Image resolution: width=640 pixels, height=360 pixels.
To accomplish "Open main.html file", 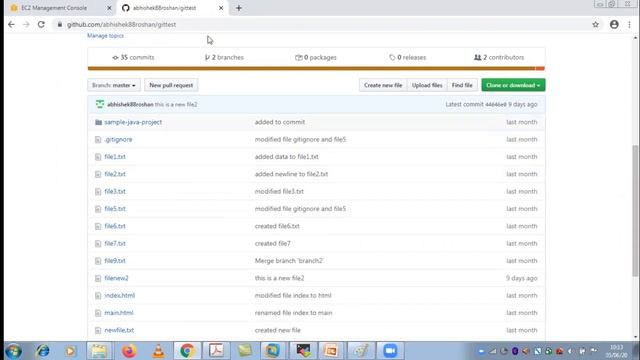I will [119, 313].
